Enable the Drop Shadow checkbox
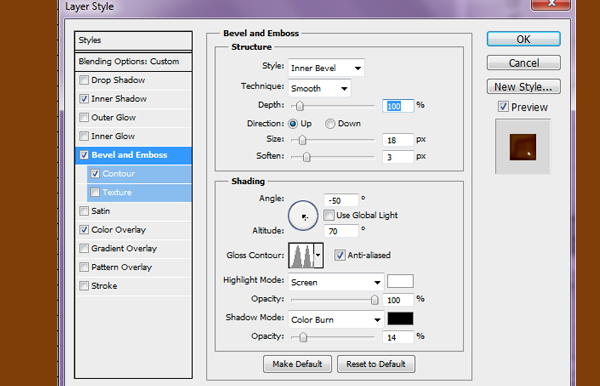 (x=84, y=80)
